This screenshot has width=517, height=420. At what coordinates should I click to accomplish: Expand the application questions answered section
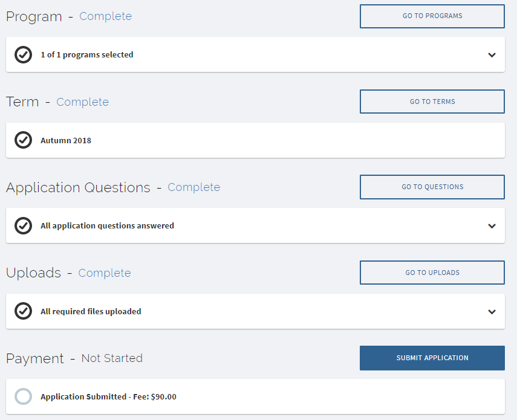(492, 225)
